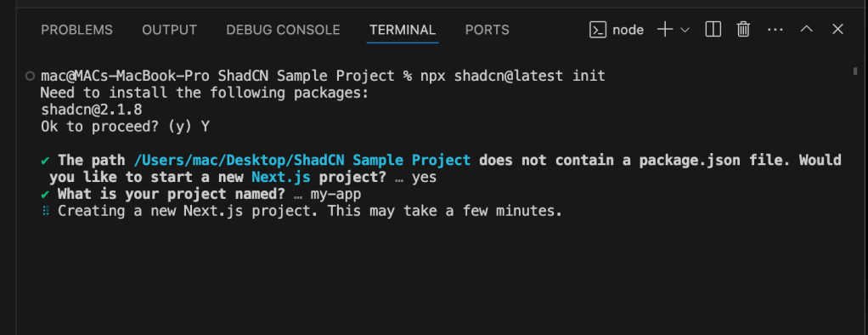Click the 'npx shadcn@latest init' command text
The width and height of the screenshot is (868, 335).
point(513,76)
